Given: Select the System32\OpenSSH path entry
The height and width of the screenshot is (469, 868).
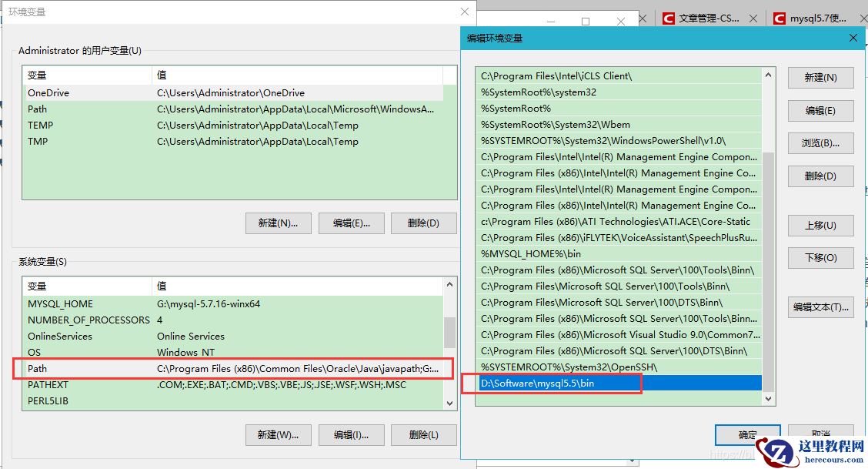Looking at the screenshot, I should (x=619, y=367).
